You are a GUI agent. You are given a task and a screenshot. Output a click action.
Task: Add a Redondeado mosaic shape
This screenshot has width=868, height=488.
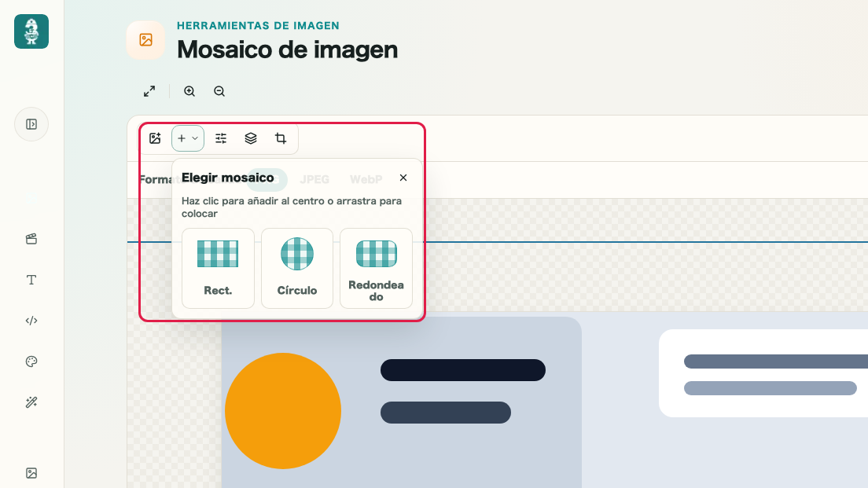click(x=377, y=268)
